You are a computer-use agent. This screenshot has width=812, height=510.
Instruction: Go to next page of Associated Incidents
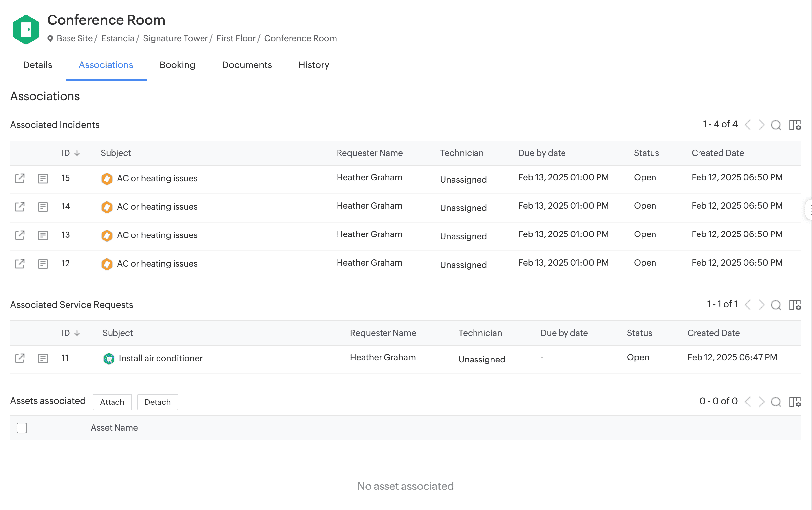click(x=761, y=125)
